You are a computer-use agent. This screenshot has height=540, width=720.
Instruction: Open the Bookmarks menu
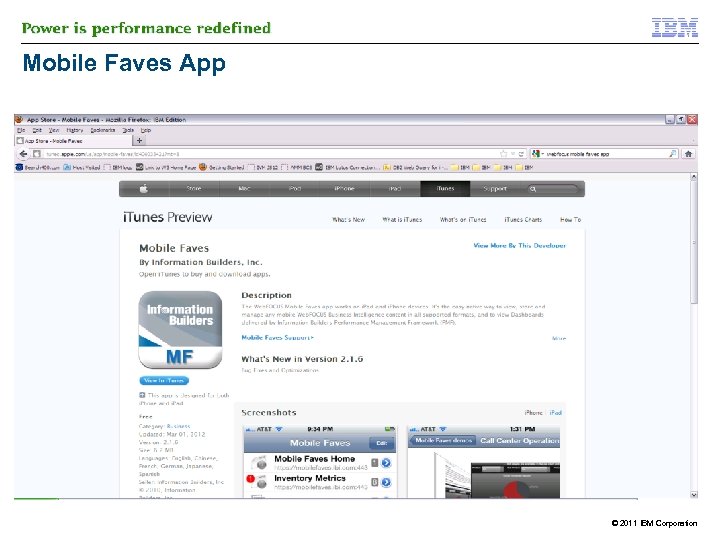point(102,130)
